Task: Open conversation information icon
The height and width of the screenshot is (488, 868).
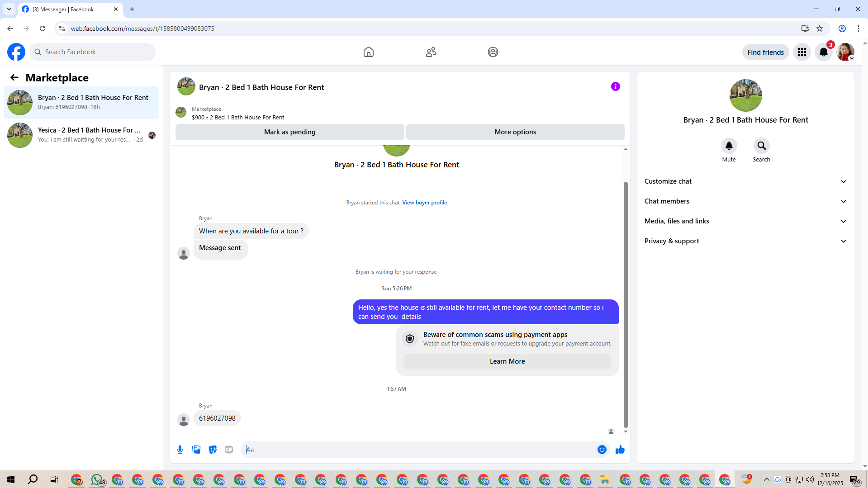Action: coord(616,86)
